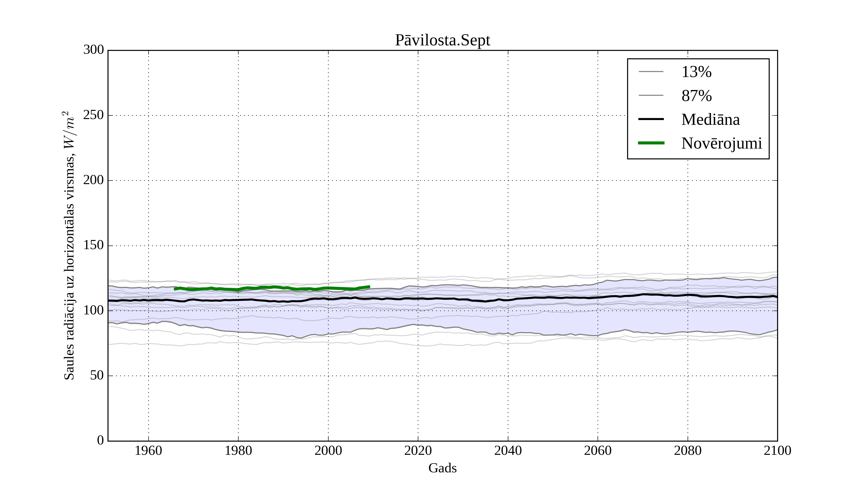
Task: Click the 2100 x-axis tick label
Action: pyautogui.click(x=777, y=450)
